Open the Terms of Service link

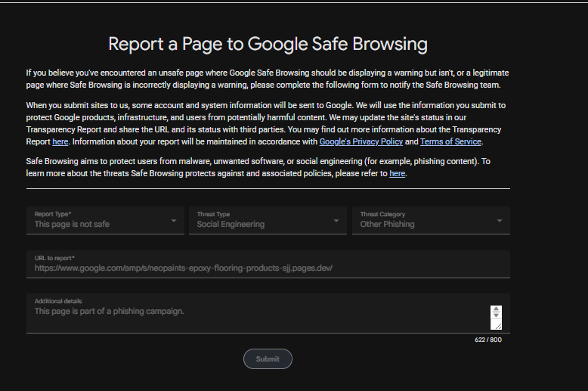(x=450, y=142)
